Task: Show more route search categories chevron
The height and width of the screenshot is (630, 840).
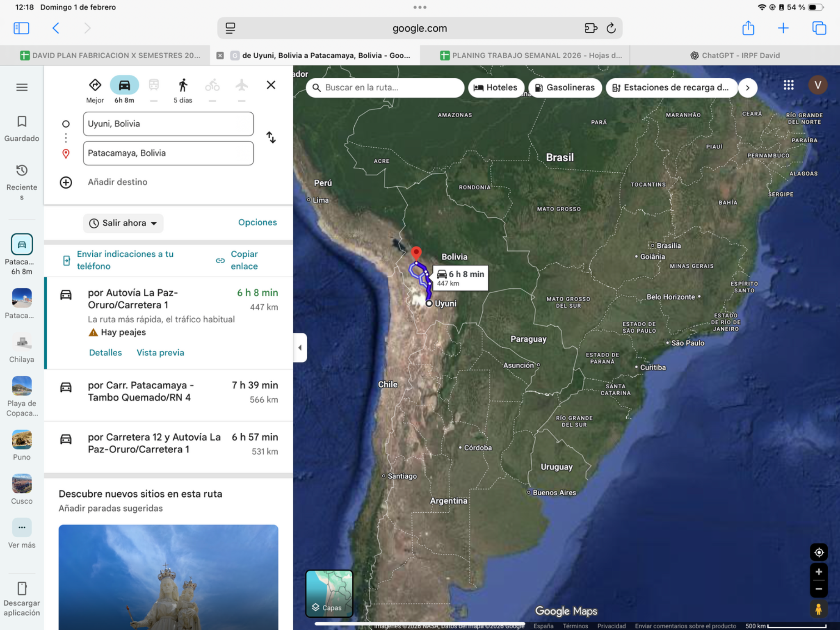Action: 747,87
